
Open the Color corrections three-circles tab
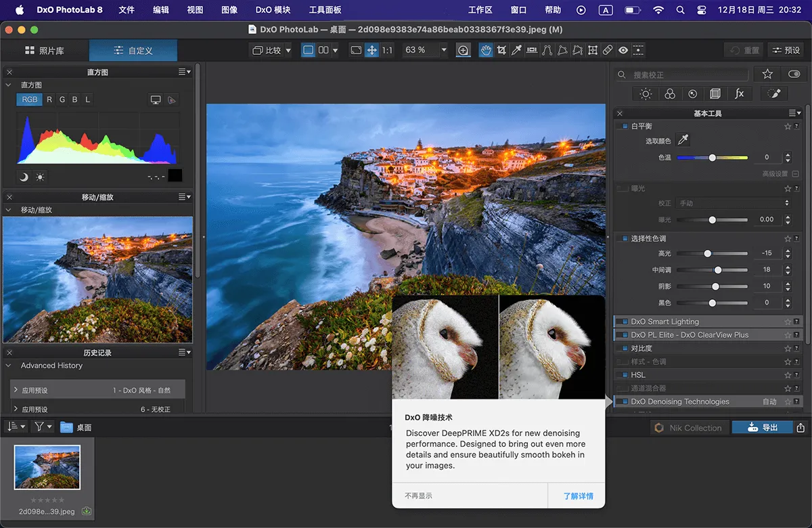pyautogui.click(x=669, y=94)
